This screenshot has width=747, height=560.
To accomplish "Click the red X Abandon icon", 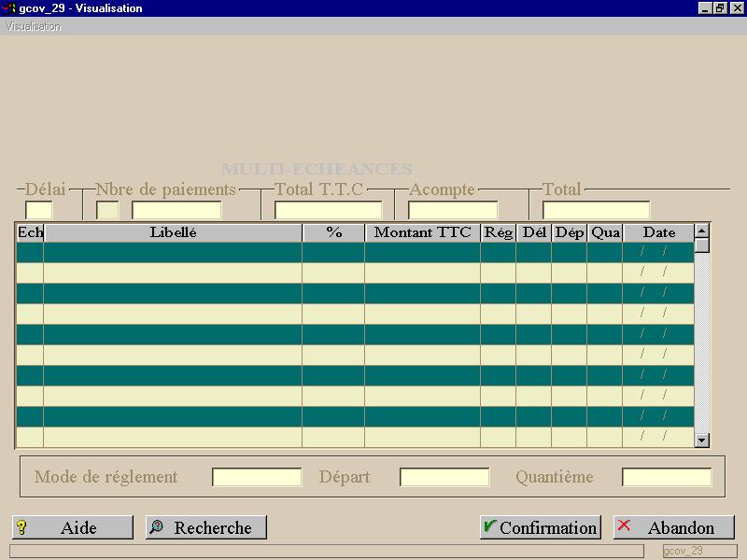I will [x=624, y=525].
